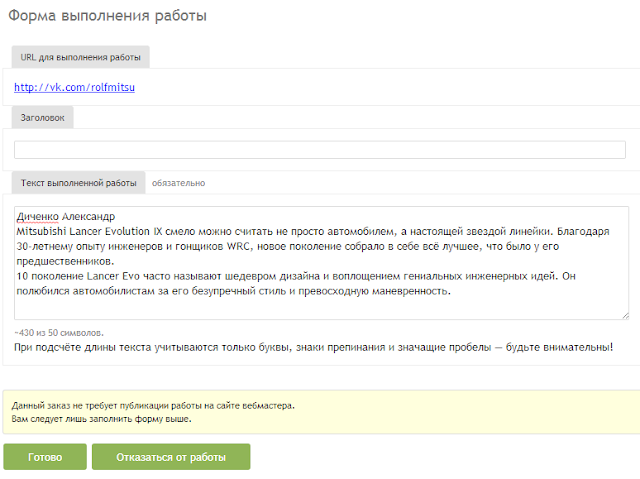Click the 'Вам следует лишь заполнить форму выше.' line
640x479 pixels.
tap(101, 419)
